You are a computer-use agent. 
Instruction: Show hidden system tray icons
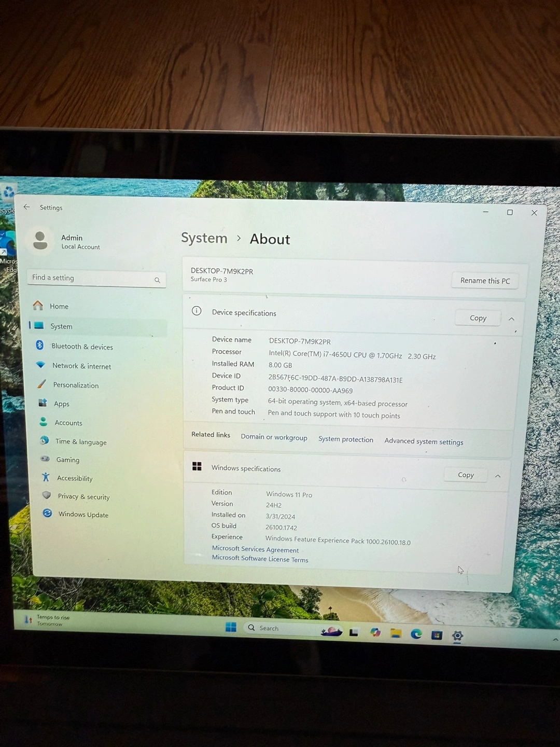(555, 640)
